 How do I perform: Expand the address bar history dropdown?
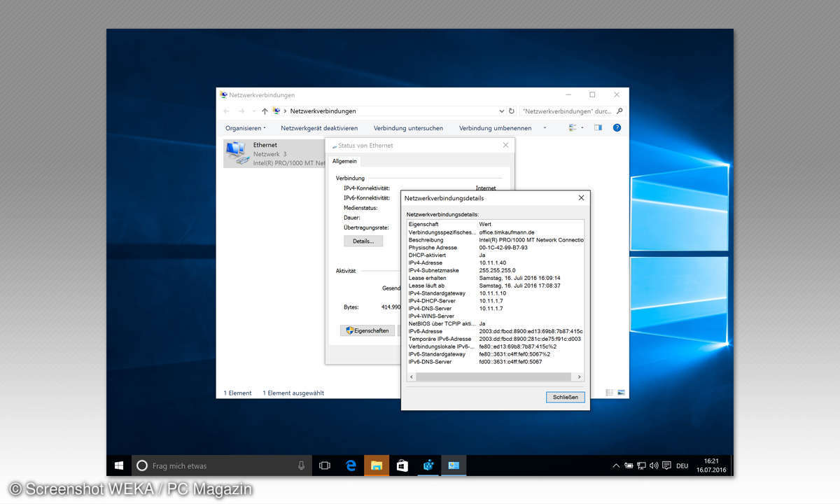(501, 111)
